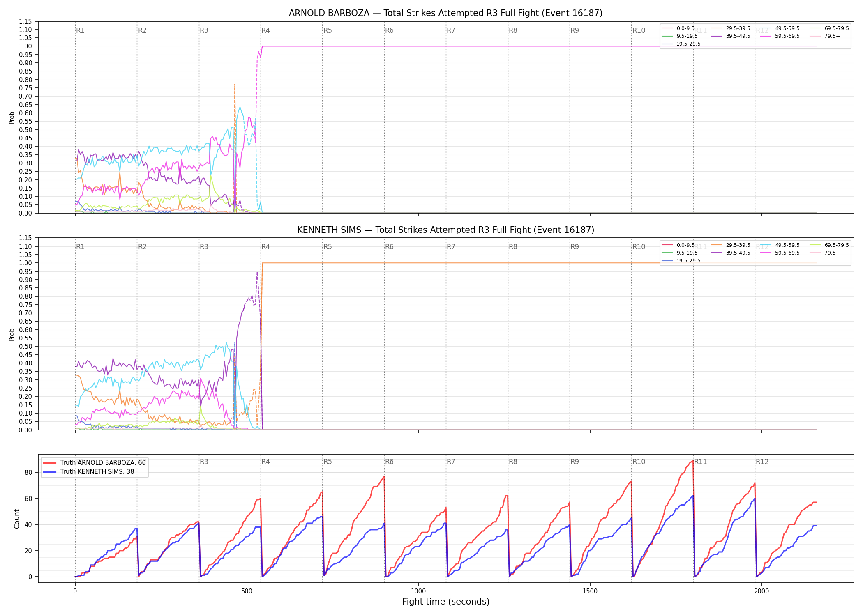Viewport: 863px width, 616px height.
Task: Click the 80 tick on Count axis
Action: click(x=28, y=472)
